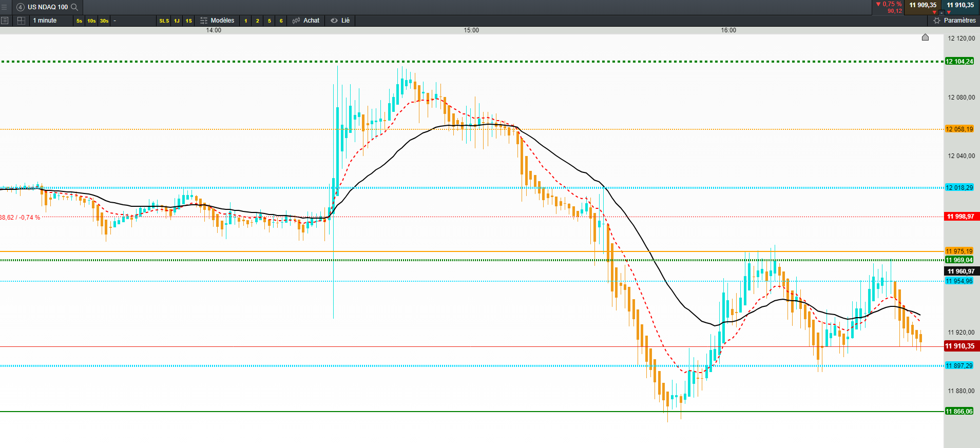
Task: Select the green 12 104,24 price level label
Action: [959, 62]
